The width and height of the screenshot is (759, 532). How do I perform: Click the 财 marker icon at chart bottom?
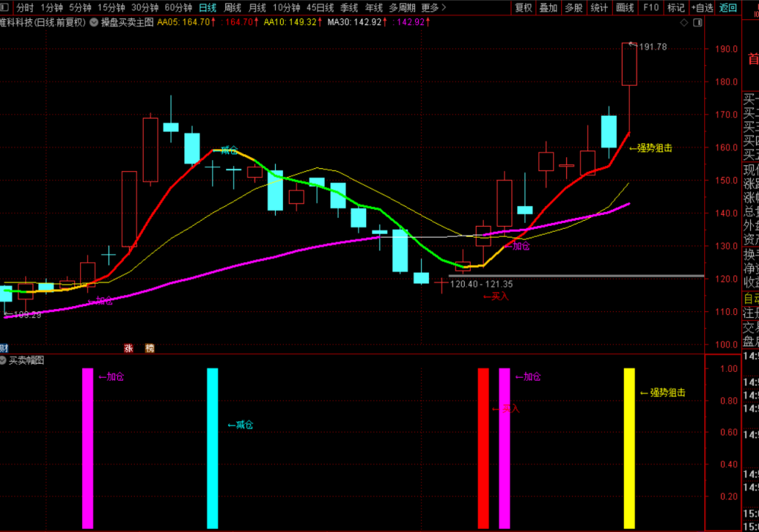(4, 348)
